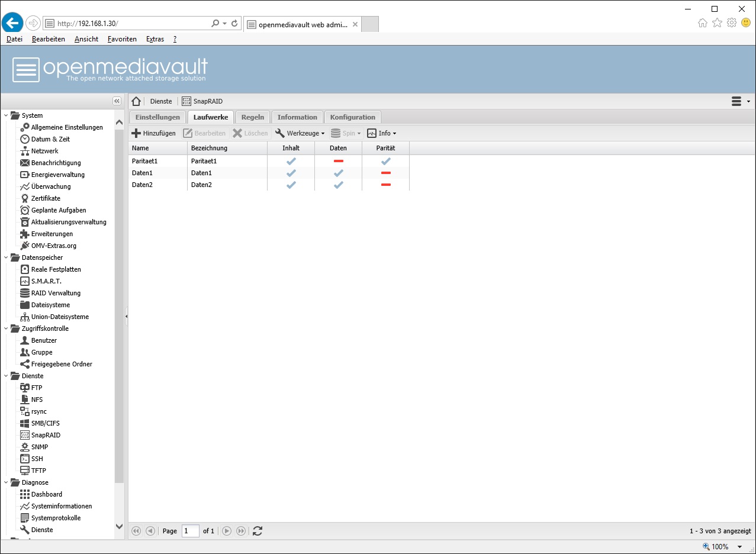
Task: Click the Gruppe users icon
Action: (x=25, y=352)
